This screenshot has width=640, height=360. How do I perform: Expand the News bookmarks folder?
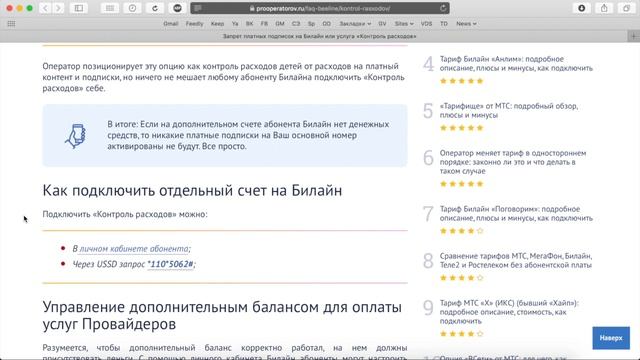click(x=466, y=24)
